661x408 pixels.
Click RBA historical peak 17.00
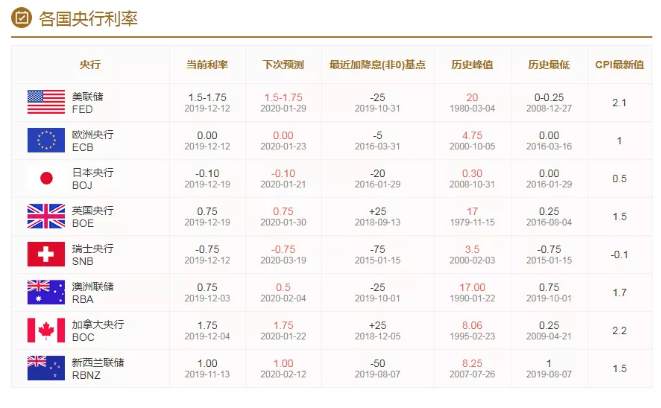[472, 287]
